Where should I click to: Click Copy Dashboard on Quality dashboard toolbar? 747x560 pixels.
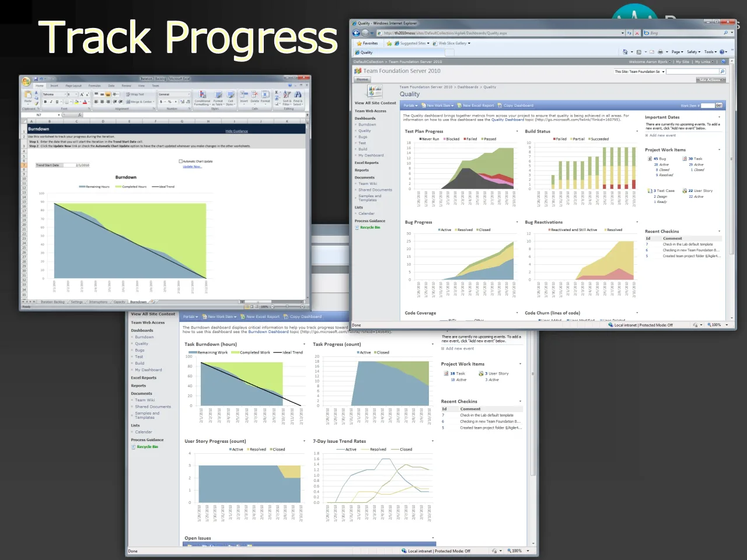[x=515, y=106]
